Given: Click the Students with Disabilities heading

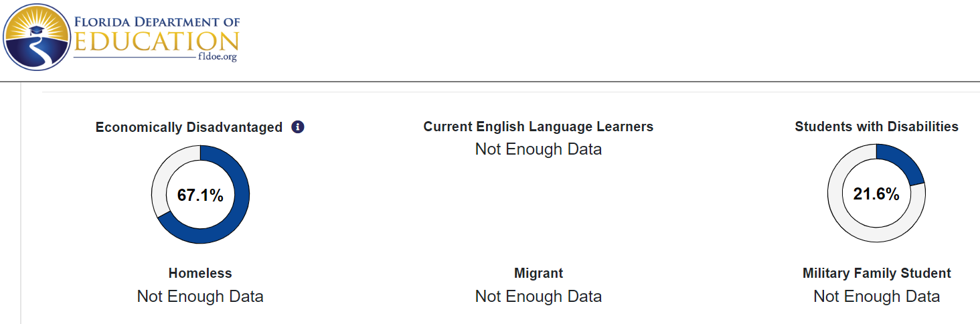Looking at the screenshot, I should point(876,127).
